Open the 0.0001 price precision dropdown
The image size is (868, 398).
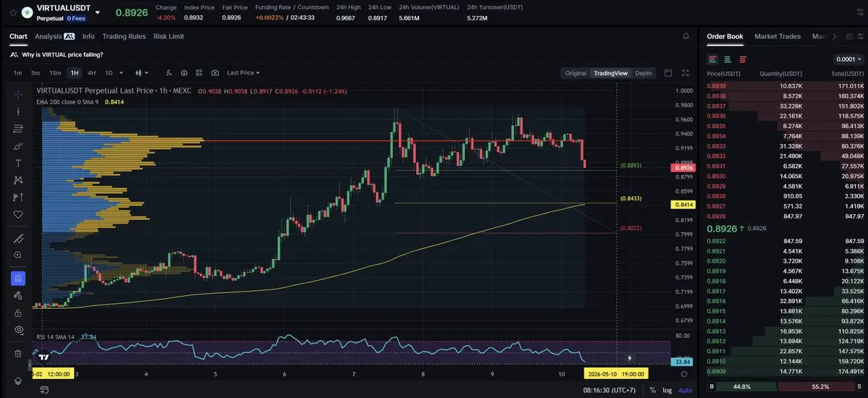(848, 59)
